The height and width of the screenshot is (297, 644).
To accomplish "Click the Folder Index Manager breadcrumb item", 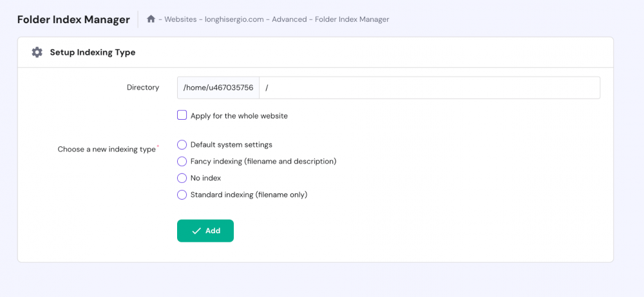I will click(x=352, y=19).
